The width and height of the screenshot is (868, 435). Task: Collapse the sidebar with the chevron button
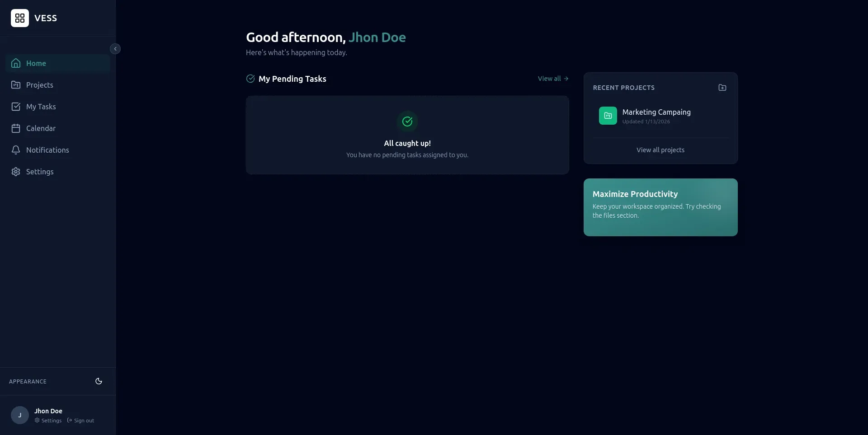[115, 49]
